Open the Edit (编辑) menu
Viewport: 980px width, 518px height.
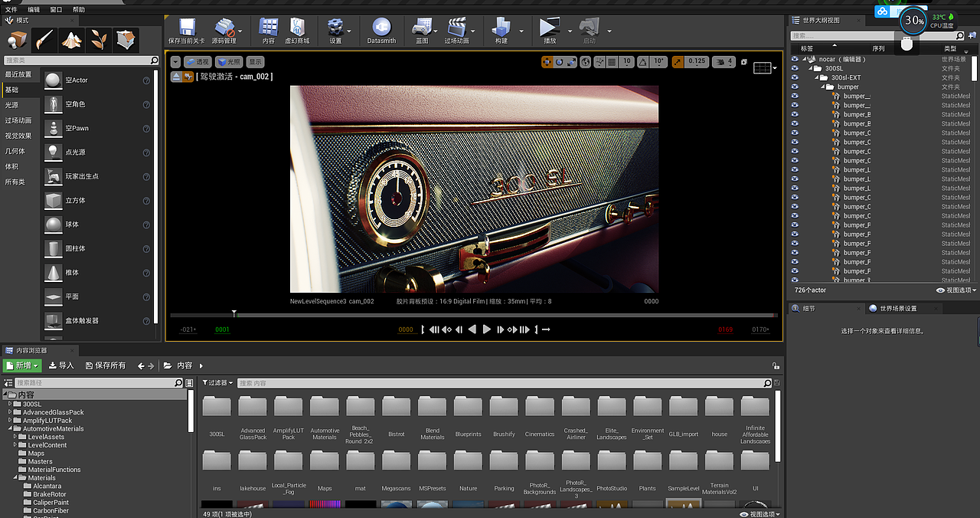pyautogui.click(x=34, y=9)
